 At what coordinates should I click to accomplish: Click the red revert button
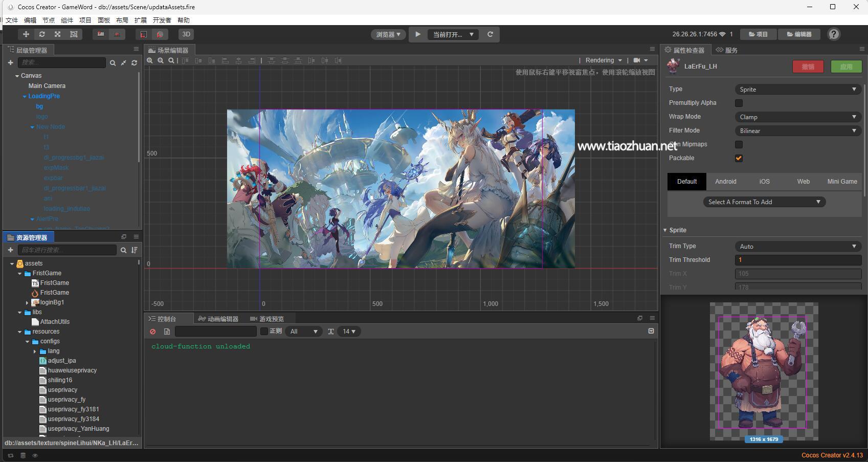coord(808,67)
